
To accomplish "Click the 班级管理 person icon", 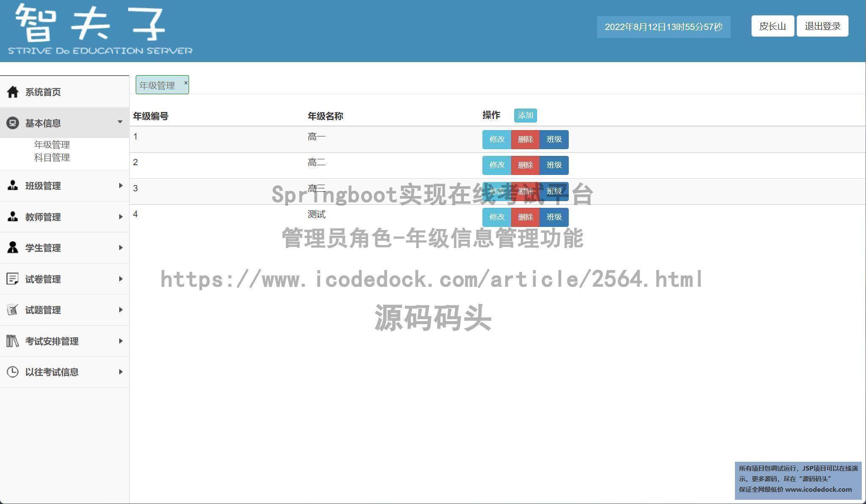I will point(13,185).
